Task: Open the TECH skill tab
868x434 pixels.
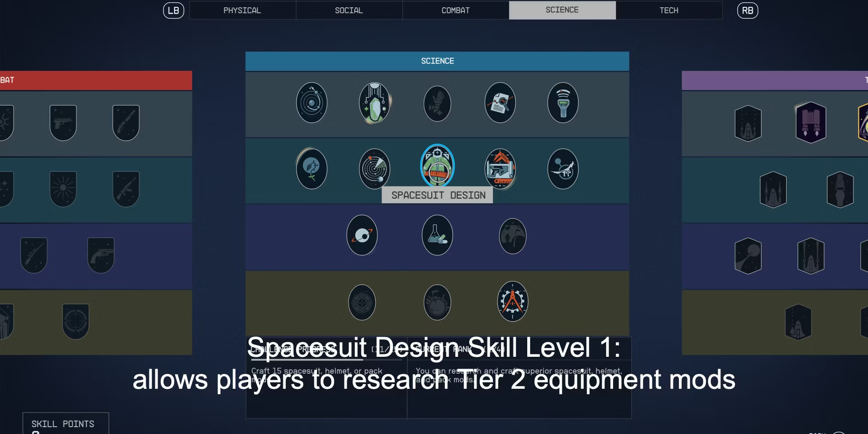Action: point(669,10)
